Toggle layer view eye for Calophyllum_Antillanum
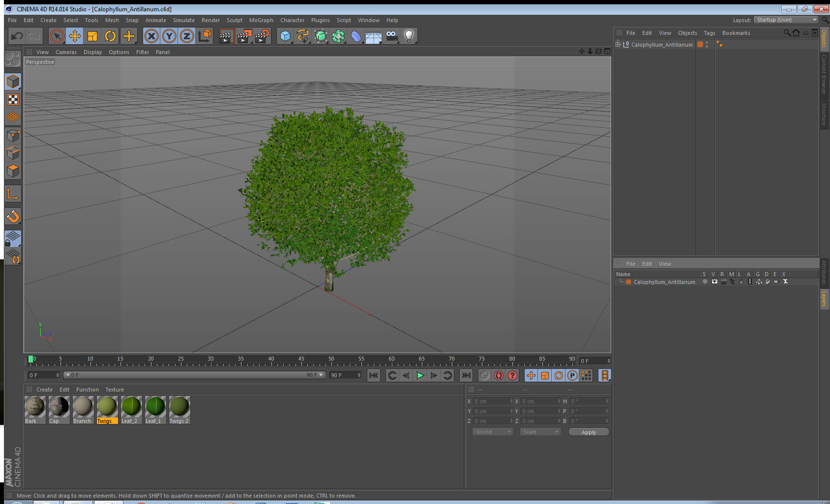Viewport: 830px width, 504px height. click(x=714, y=282)
